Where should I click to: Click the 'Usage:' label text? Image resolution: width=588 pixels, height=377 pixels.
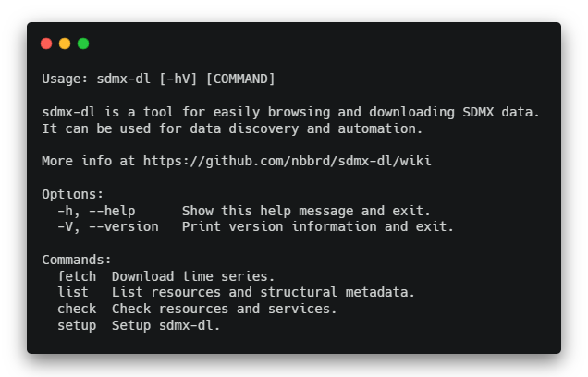[x=65, y=79]
